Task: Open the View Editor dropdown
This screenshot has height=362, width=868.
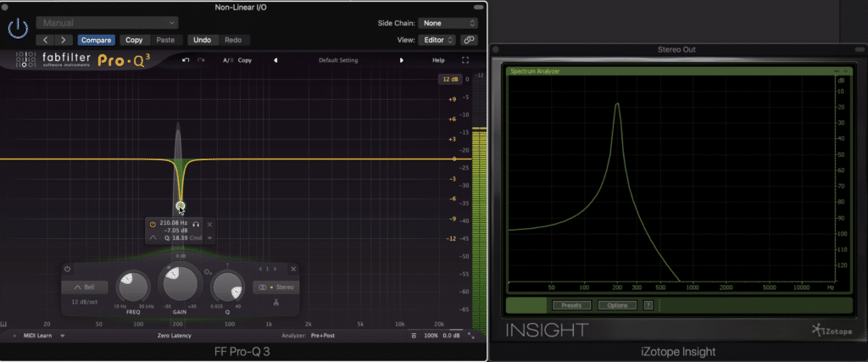Action: [x=437, y=40]
